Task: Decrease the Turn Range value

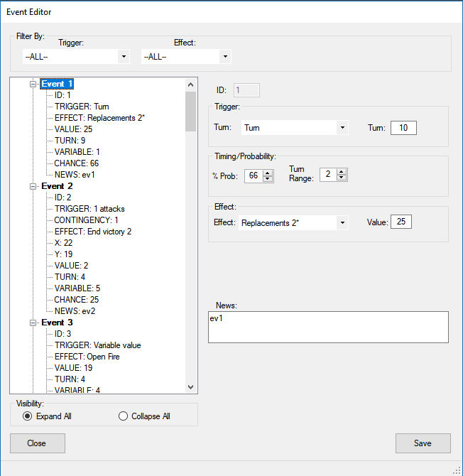Action: pyautogui.click(x=342, y=178)
